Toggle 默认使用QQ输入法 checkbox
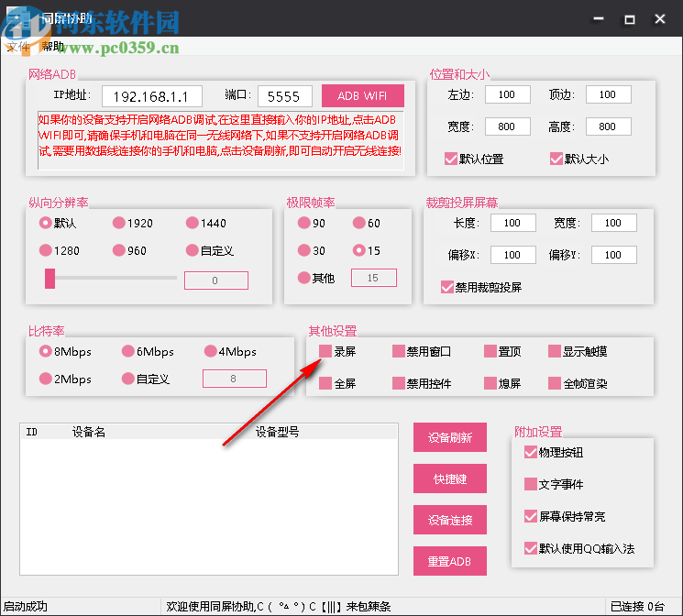Image resolution: width=683 pixels, height=616 pixels. (x=531, y=548)
